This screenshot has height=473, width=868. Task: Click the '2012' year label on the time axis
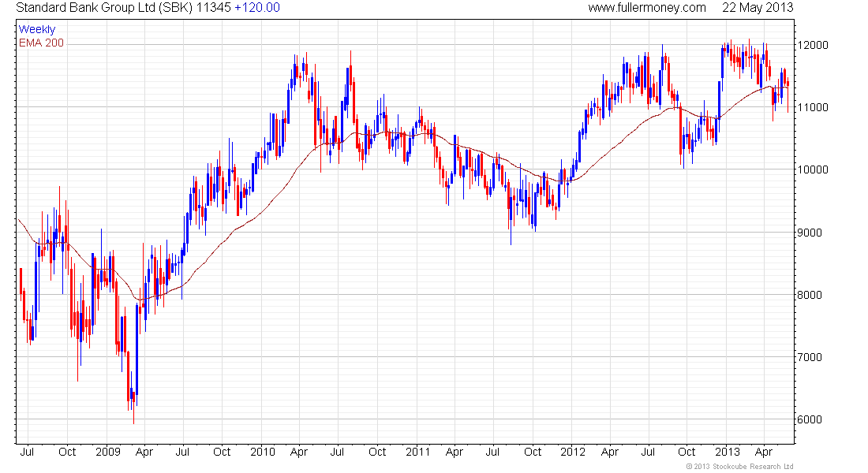(573, 452)
